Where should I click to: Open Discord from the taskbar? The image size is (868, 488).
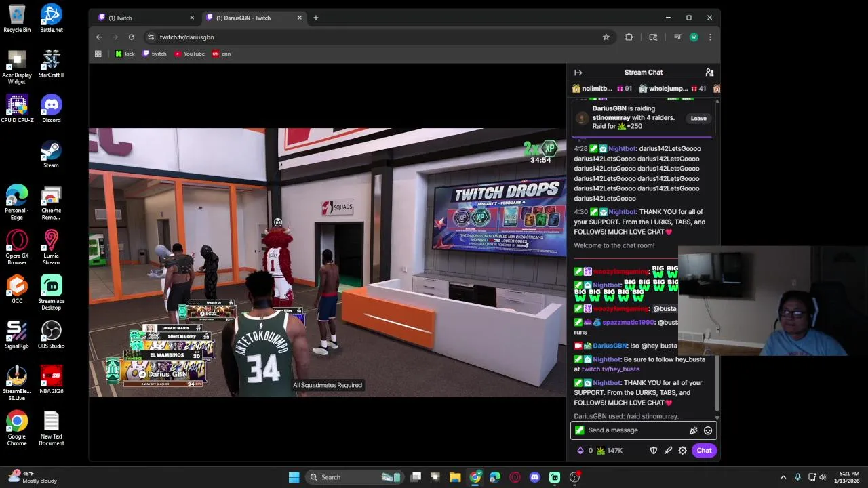coord(535,477)
